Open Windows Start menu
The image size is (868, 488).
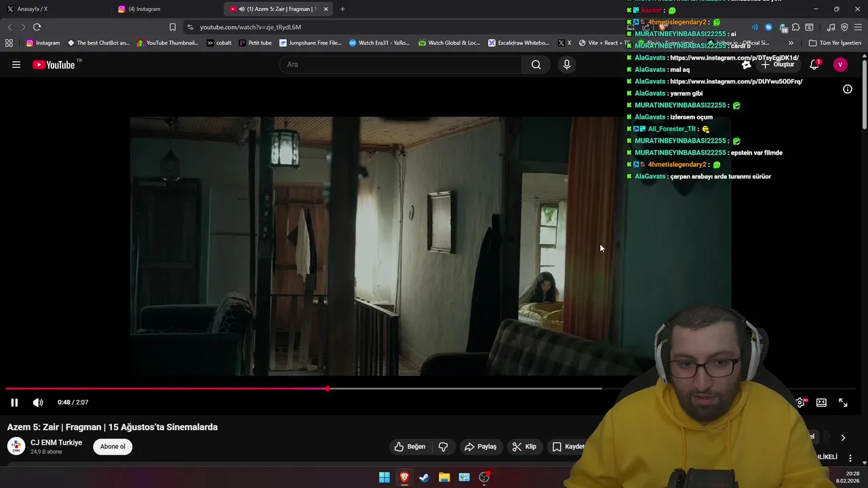pos(384,477)
